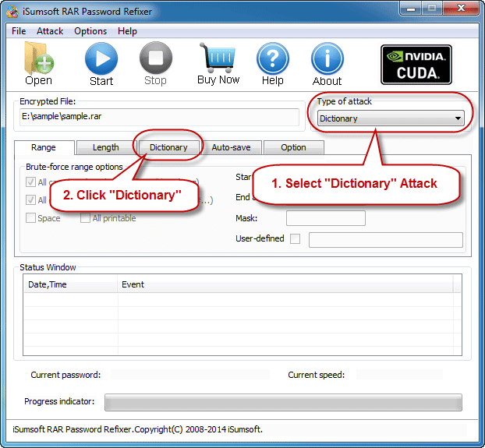Click the Mask input field
Image resolution: width=485 pixels, height=448 pixels.
[326, 218]
